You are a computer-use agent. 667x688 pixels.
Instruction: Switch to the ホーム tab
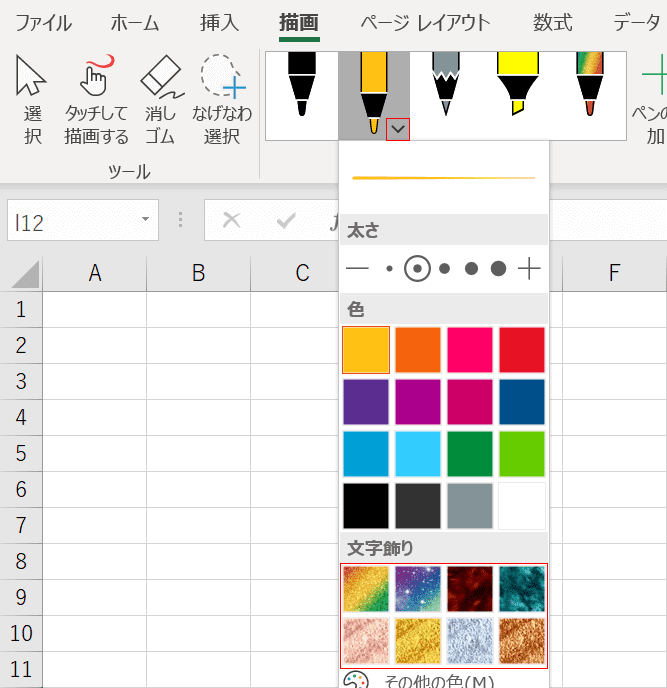135,22
